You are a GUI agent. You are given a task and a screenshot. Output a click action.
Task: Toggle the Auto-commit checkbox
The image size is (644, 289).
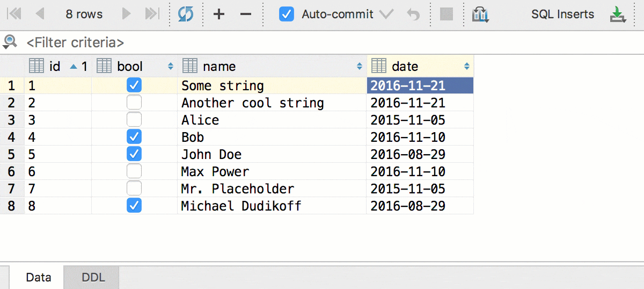(x=287, y=15)
